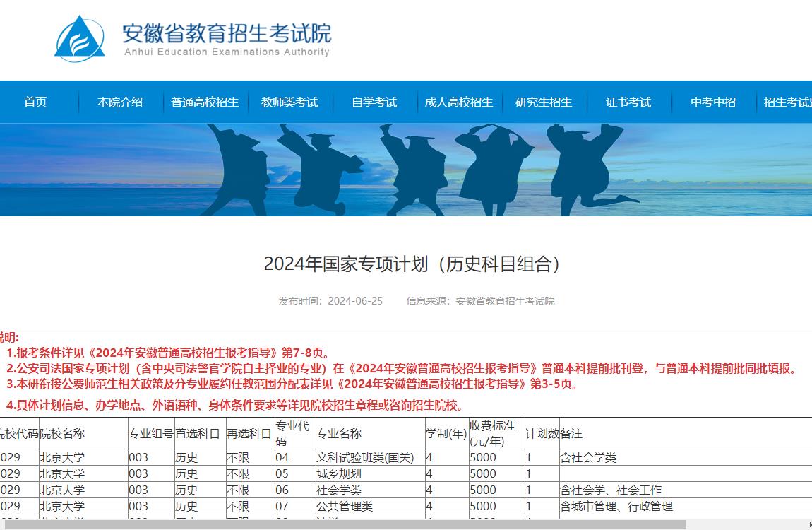Select 普通高校招生 in the navigation bar
The height and width of the screenshot is (530, 812).
pyautogui.click(x=204, y=102)
